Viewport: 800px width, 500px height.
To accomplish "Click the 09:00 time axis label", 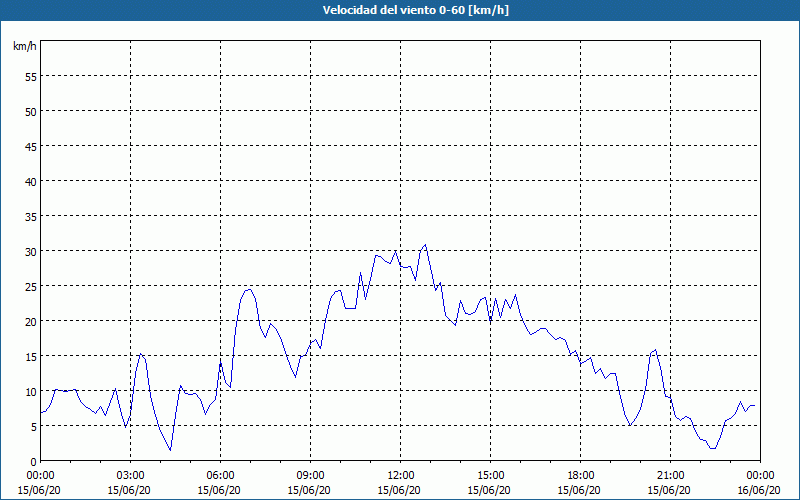I will pyautogui.click(x=310, y=476).
